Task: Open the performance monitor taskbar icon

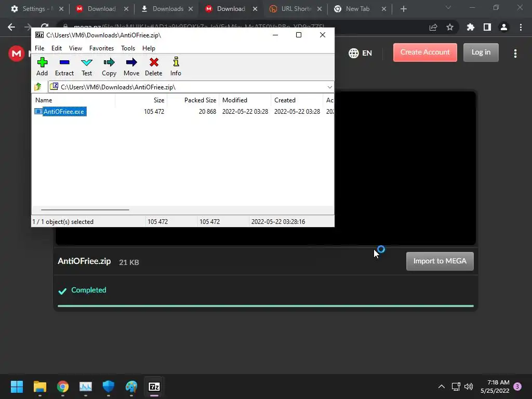Action: point(86,387)
